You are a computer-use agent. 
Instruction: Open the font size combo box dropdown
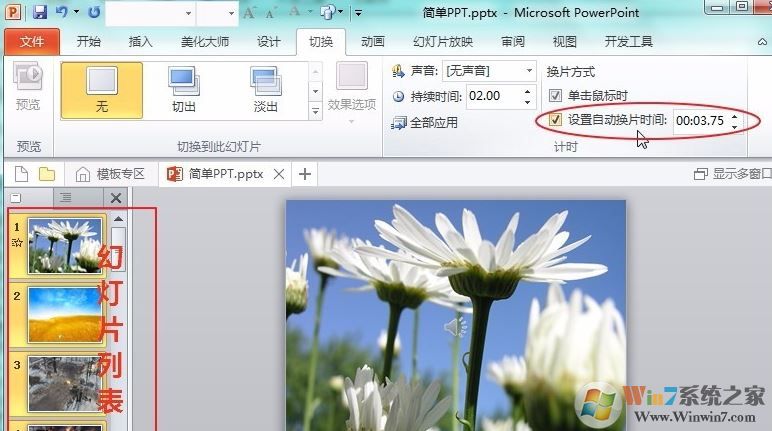pyautogui.click(x=231, y=13)
